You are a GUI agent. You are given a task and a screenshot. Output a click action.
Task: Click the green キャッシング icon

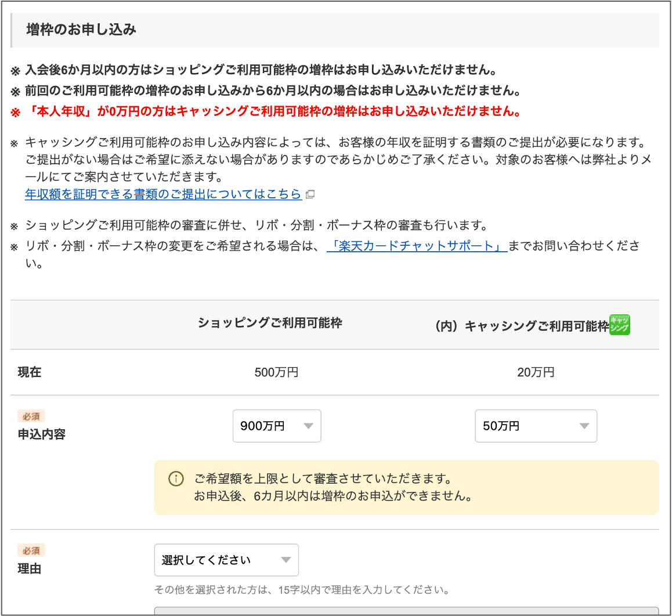click(x=620, y=325)
